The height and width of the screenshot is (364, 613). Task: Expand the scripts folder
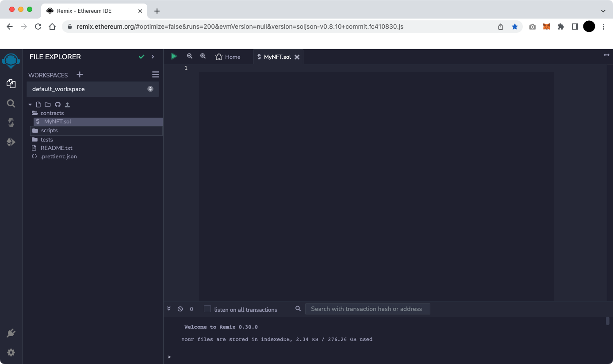49,130
